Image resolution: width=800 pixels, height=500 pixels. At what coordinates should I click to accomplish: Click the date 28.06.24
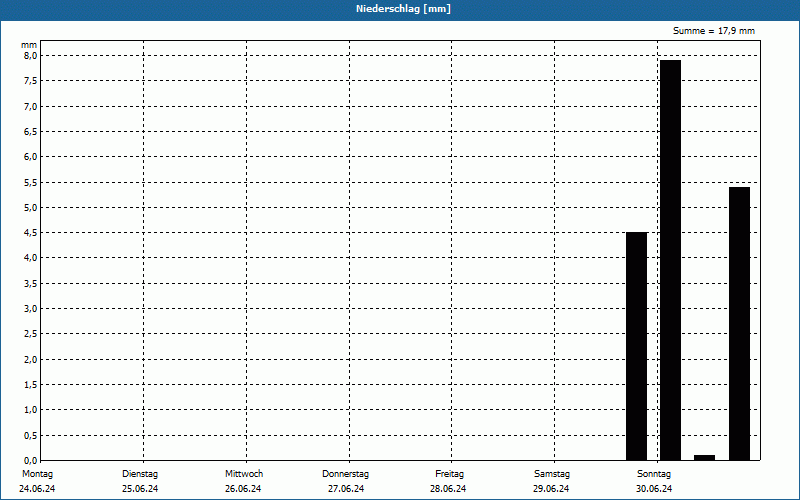tap(448, 488)
